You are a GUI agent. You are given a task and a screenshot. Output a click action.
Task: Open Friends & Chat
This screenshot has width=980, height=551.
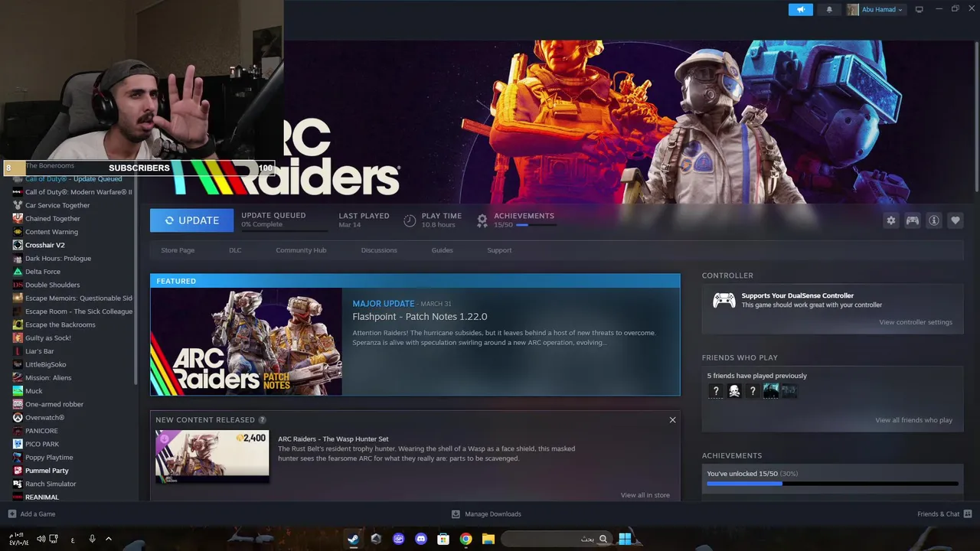coord(945,514)
